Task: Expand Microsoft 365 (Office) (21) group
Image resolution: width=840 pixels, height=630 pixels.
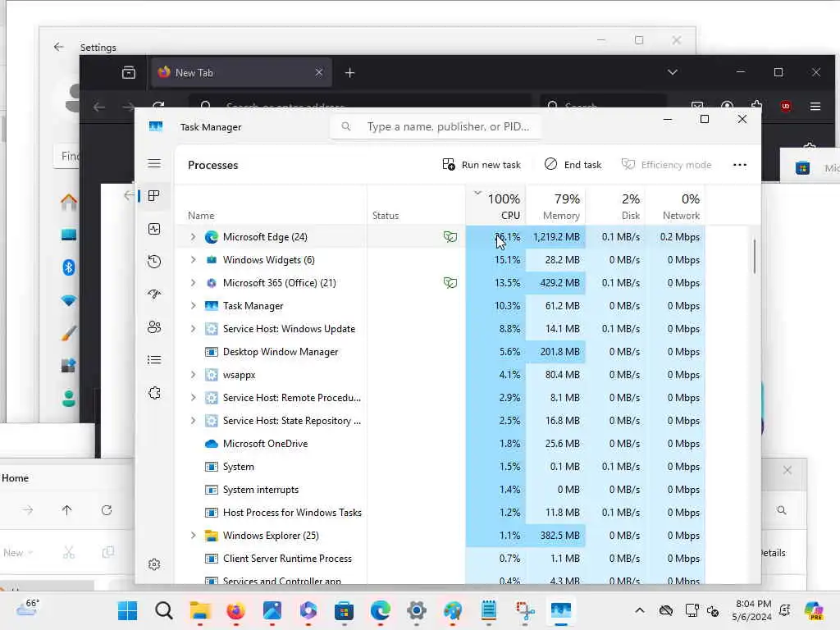Action: 194,283
